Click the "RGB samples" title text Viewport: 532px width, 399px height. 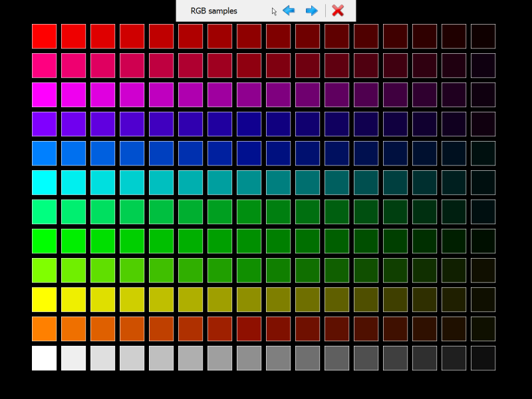(213, 11)
